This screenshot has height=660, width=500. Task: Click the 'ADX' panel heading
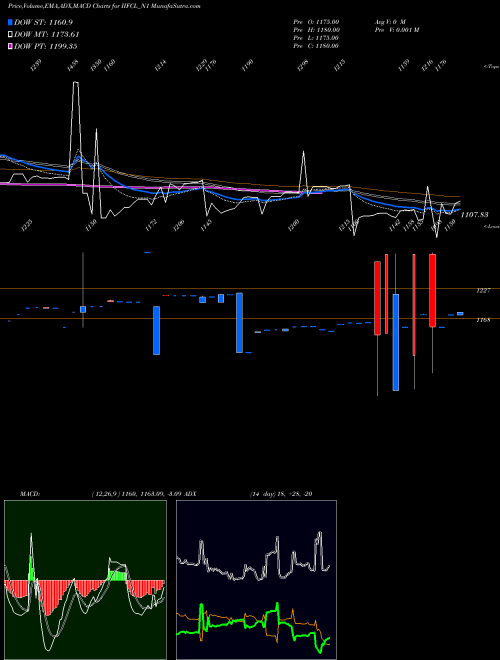tap(190, 494)
